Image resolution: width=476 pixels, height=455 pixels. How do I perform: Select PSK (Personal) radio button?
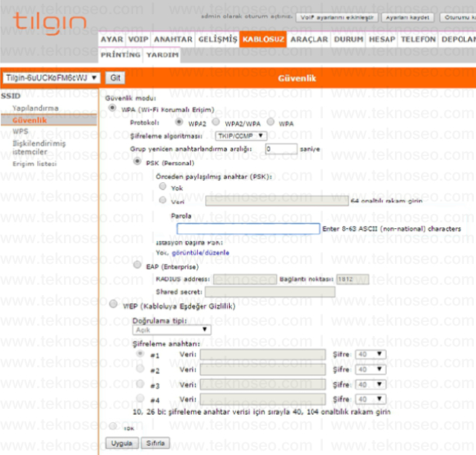coord(137,161)
